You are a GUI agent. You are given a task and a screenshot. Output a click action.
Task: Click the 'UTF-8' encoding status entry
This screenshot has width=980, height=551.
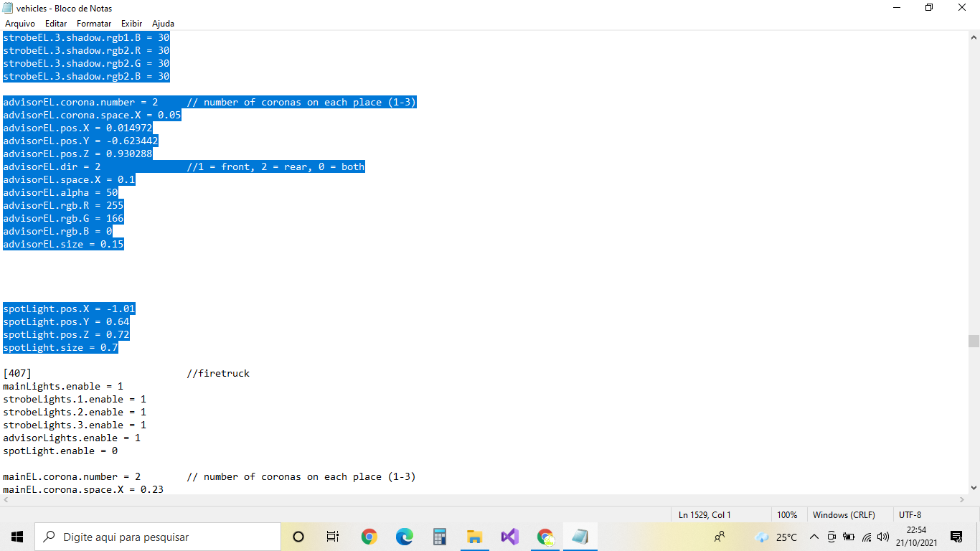click(x=910, y=514)
